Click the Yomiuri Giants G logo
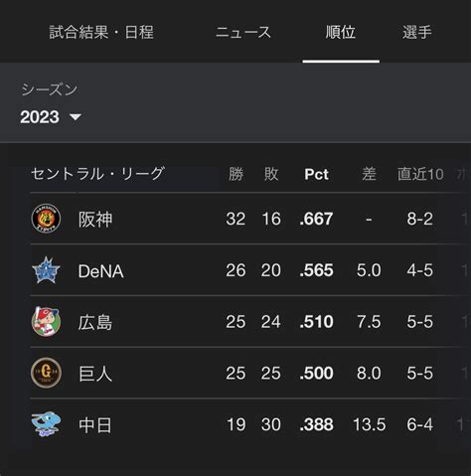The image size is (471, 476). (x=46, y=373)
